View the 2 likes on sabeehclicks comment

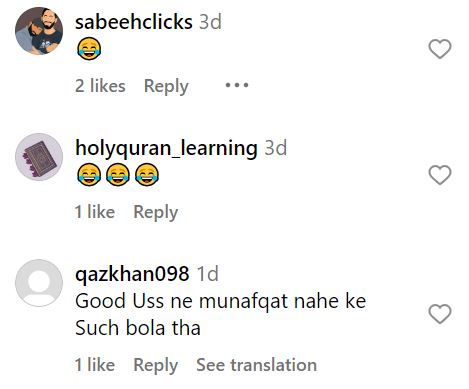tap(100, 86)
